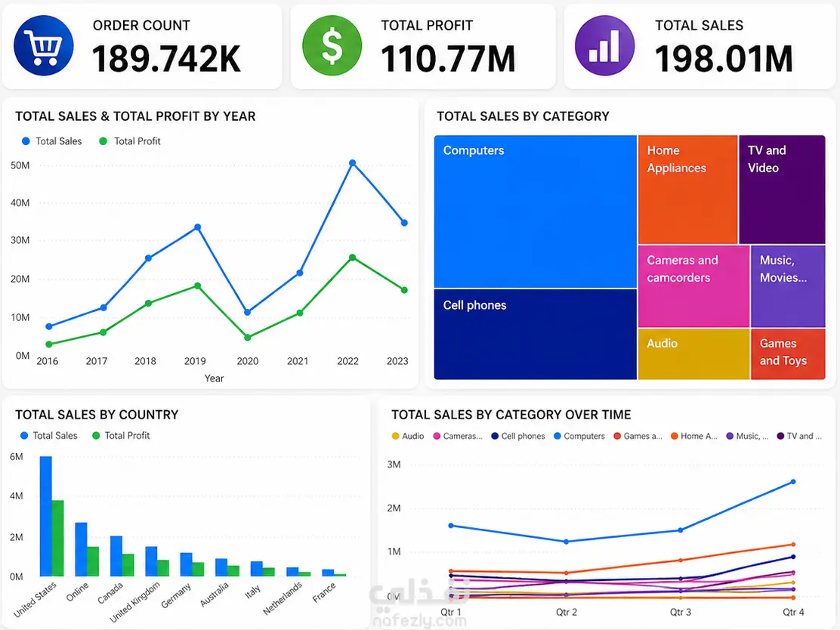Click the Music, ... legend entry
This screenshot has height=630, width=840.
point(747,436)
